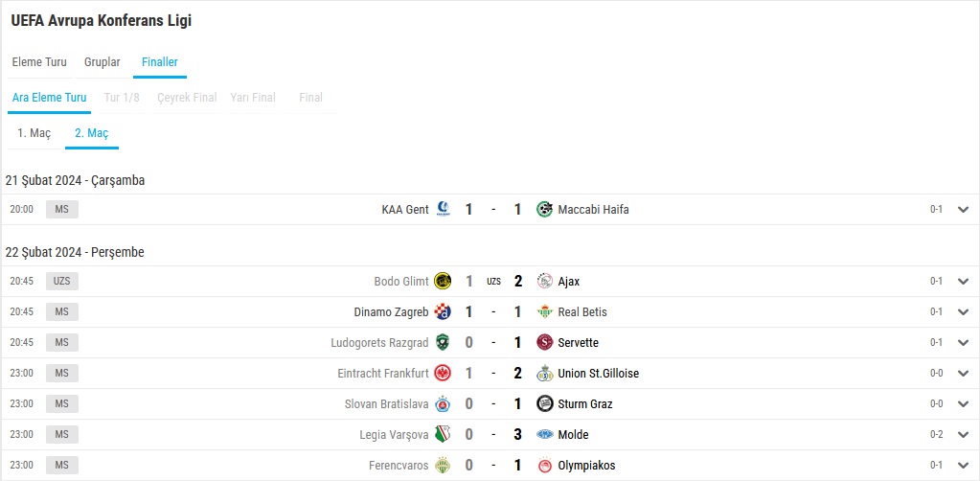Click the Legia Varşova crest icon

click(x=444, y=435)
